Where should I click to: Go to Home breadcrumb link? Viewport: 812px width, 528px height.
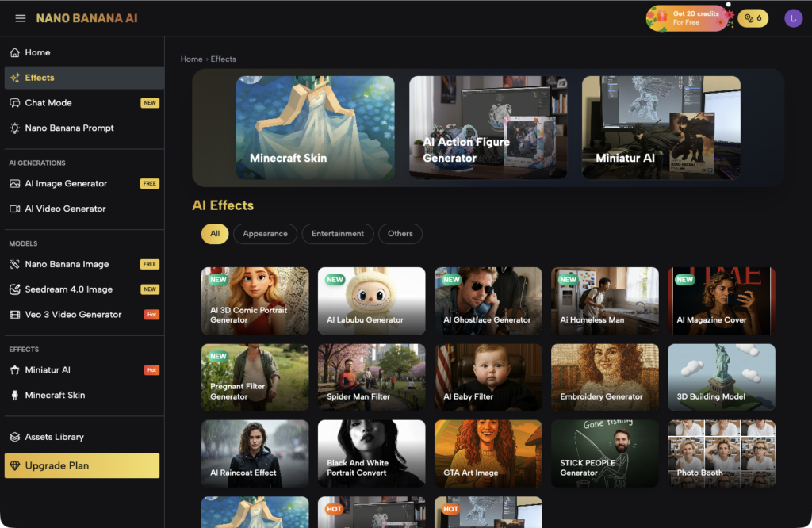(x=191, y=59)
